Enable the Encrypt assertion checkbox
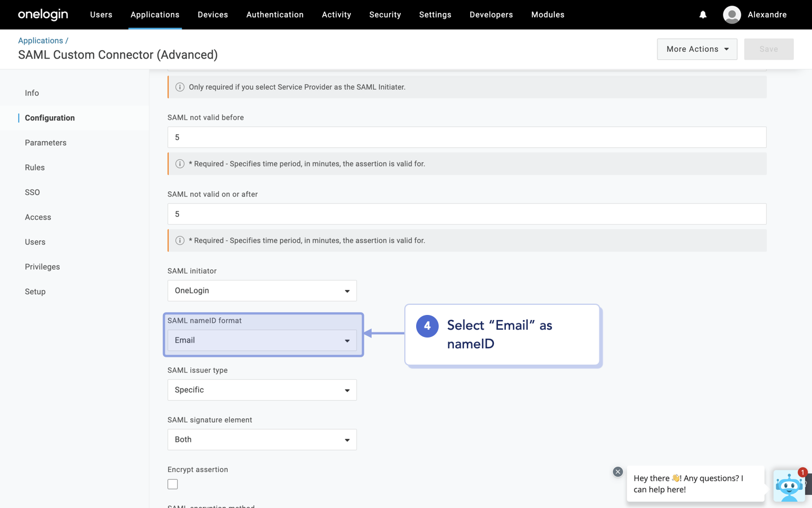This screenshot has height=508, width=812. (x=173, y=484)
